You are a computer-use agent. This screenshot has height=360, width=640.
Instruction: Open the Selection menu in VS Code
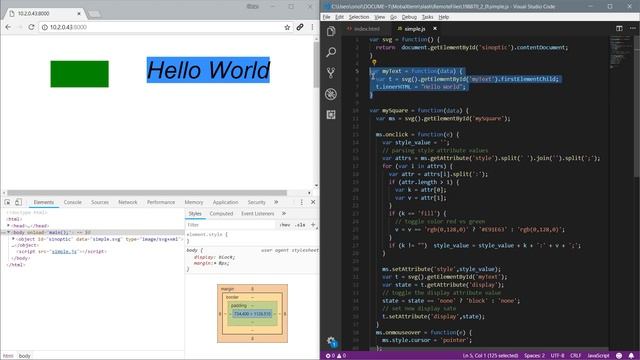(359, 17)
